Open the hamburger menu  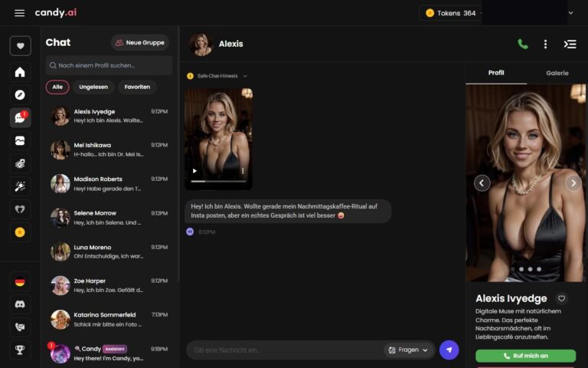coord(19,13)
